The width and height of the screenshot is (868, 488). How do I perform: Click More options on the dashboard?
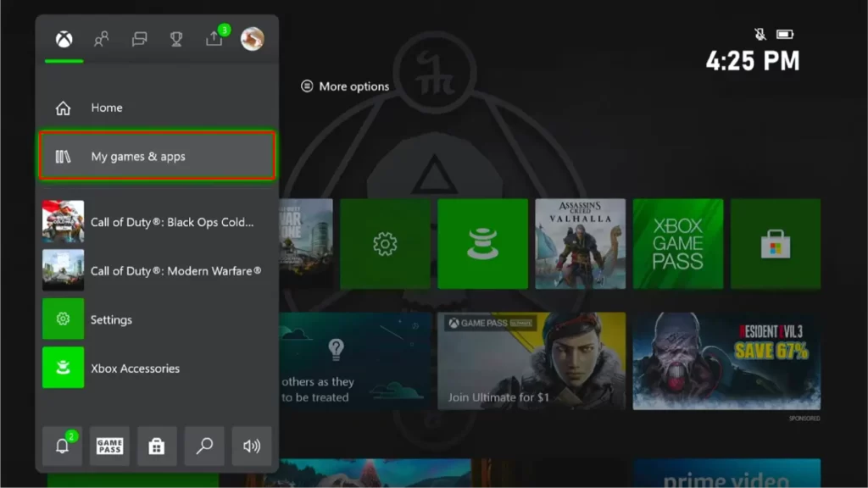(345, 86)
